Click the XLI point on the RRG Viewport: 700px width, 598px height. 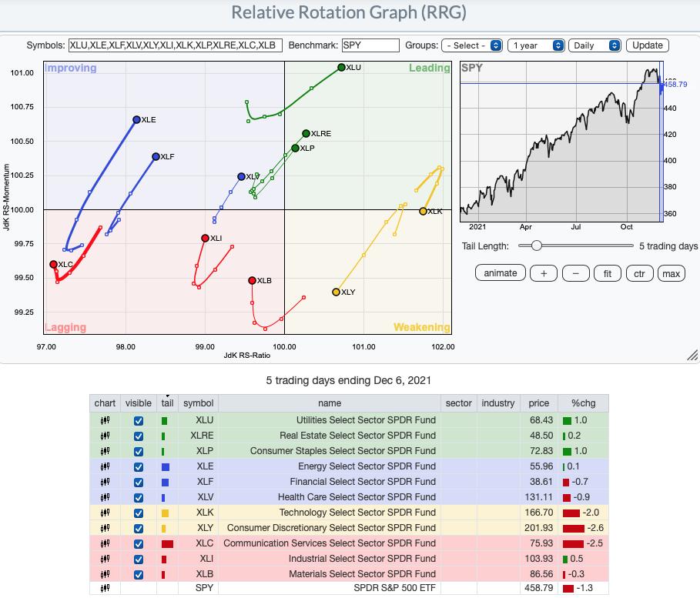205,239
